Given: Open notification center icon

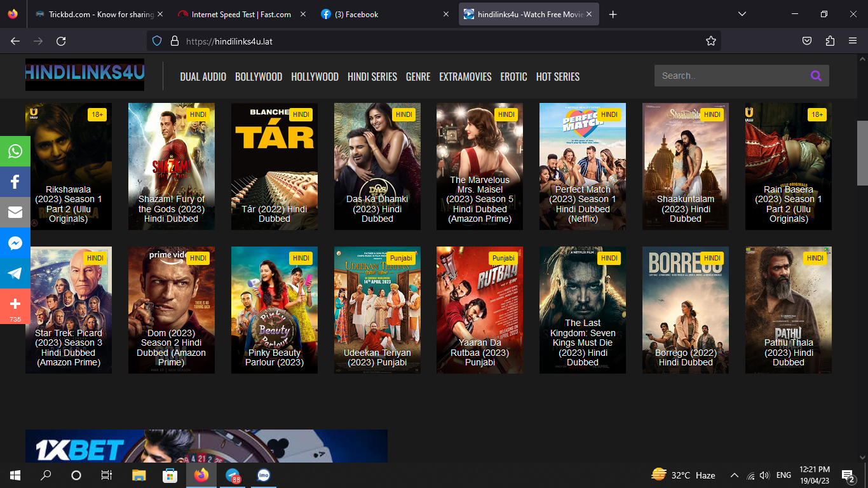Looking at the screenshot, I should coord(848,475).
